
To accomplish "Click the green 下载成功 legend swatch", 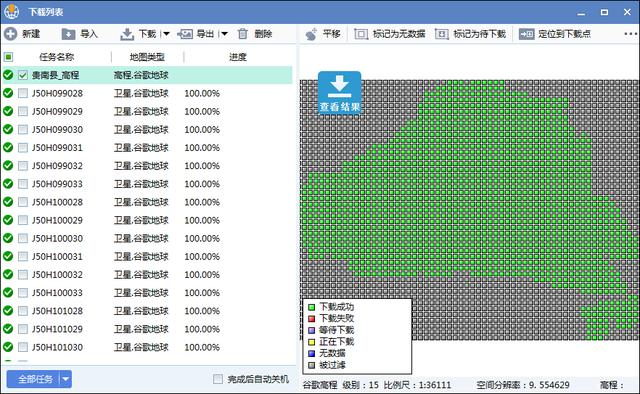I will 311,307.
